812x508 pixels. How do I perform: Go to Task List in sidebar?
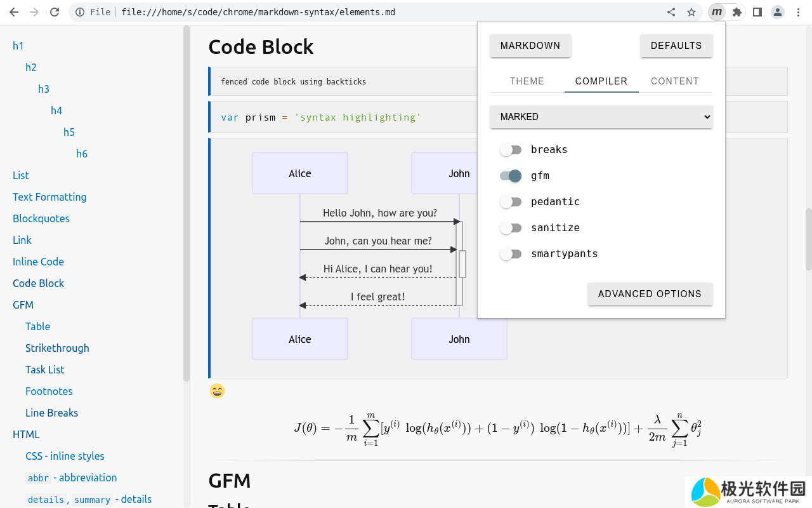[45, 370]
